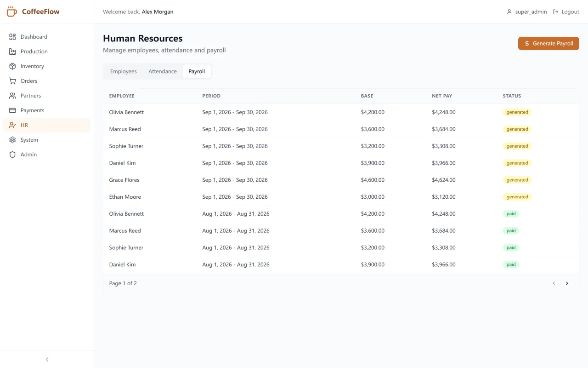Click the Orders shopping cart icon

[x=12, y=81]
